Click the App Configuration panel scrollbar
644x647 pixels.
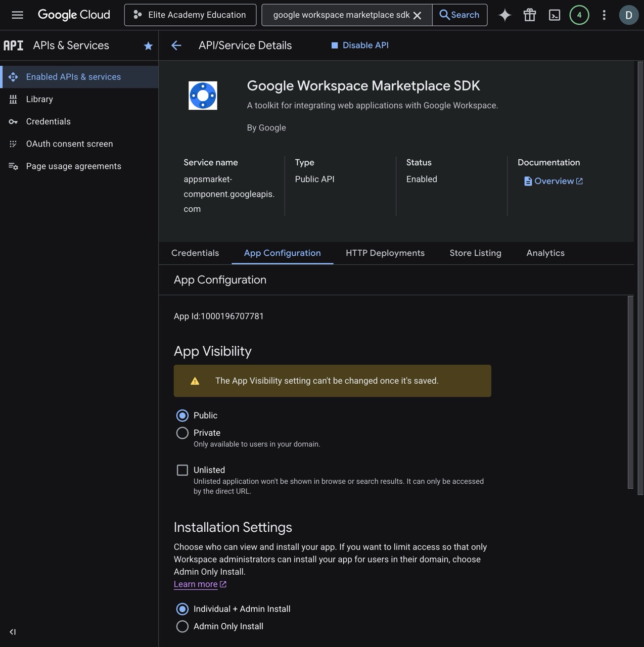(x=630, y=392)
